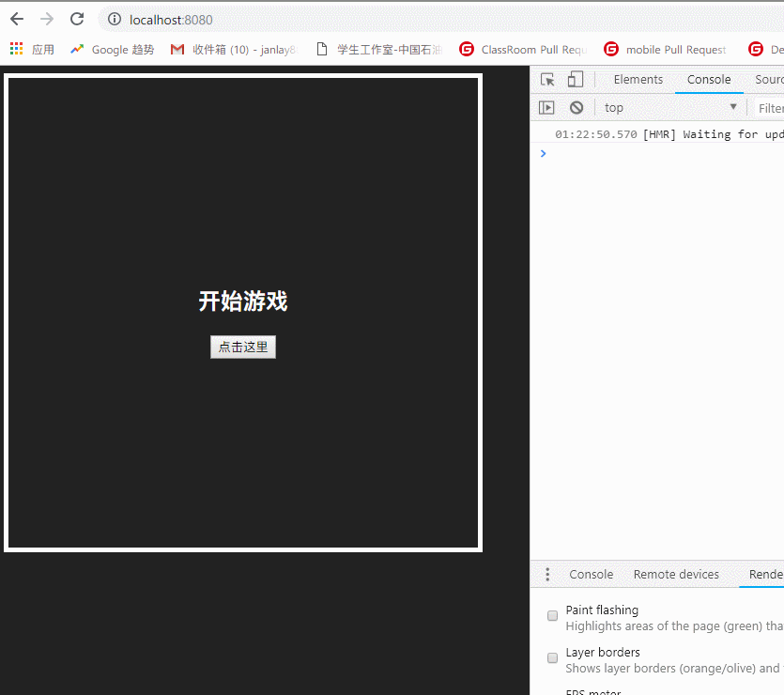Click the Google Trends icon
The height and width of the screenshot is (695, 784).
point(76,49)
